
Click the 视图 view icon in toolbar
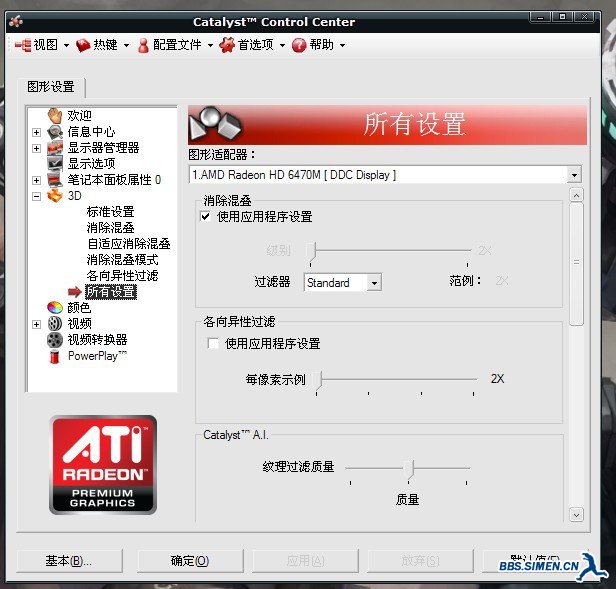[x=23, y=45]
